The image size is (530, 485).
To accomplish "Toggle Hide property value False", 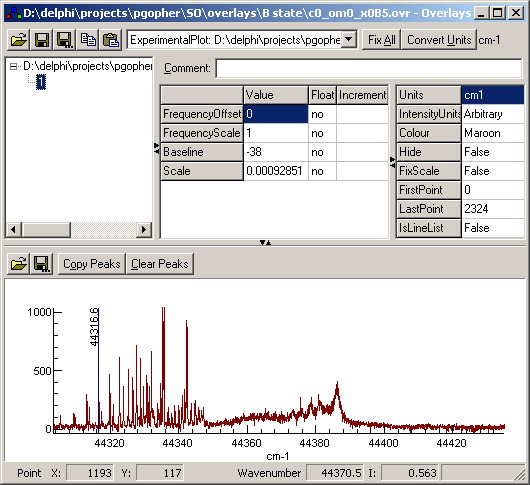I will click(492, 152).
